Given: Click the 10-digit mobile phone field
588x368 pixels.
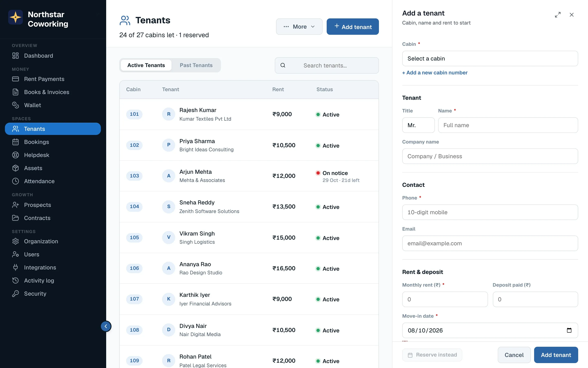Looking at the screenshot, I should click(490, 212).
